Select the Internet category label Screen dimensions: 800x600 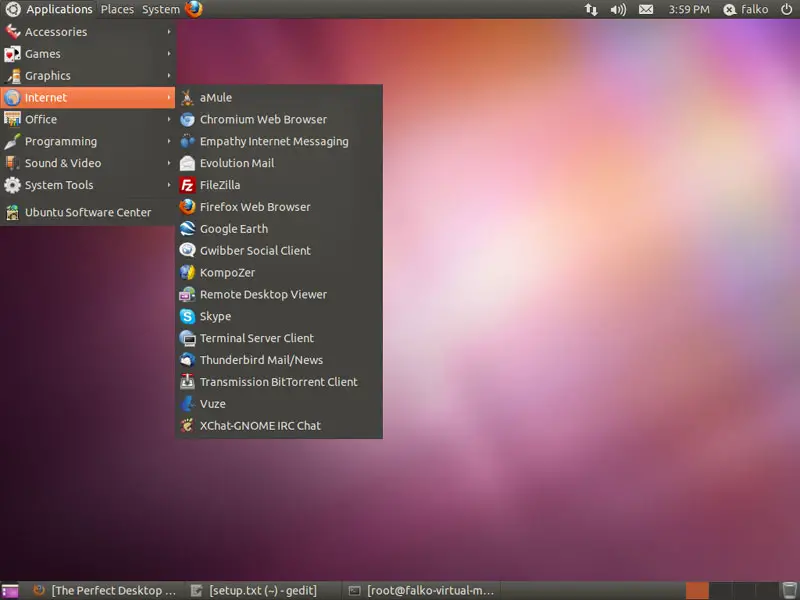pos(46,97)
